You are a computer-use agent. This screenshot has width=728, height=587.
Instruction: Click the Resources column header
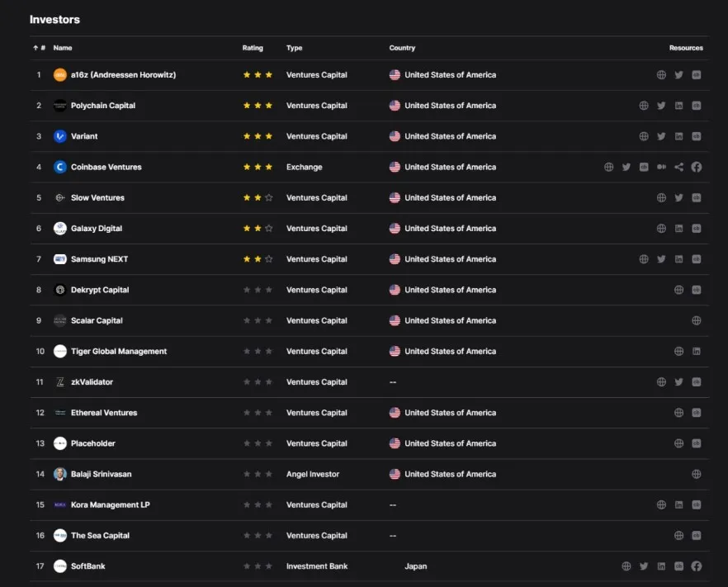(x=686, y=48)
